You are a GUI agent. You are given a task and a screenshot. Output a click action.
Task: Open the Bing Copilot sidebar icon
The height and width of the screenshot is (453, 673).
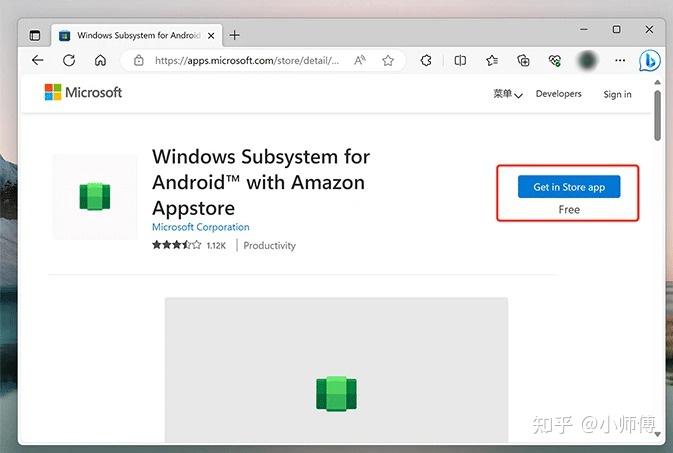[649, 61]
